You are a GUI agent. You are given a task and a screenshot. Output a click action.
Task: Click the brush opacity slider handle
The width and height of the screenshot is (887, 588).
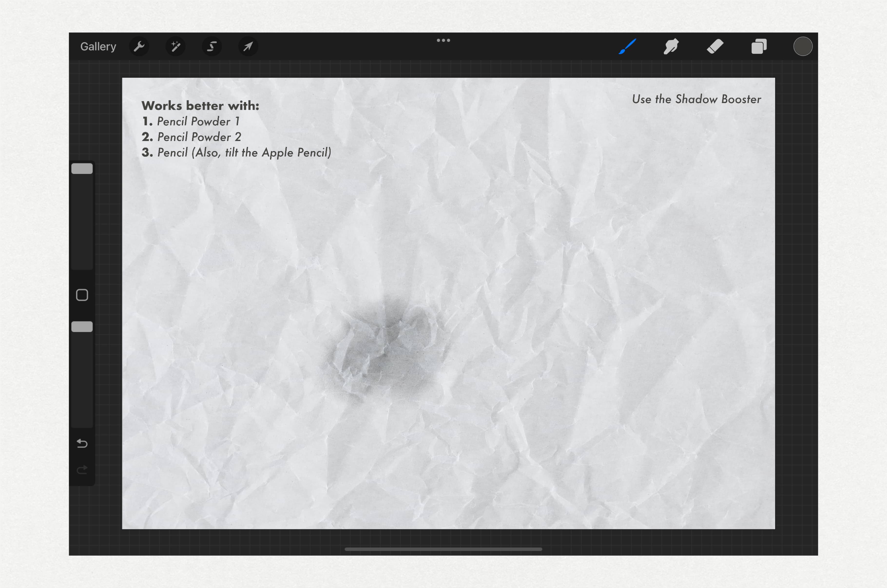click(x=82, y=327)
